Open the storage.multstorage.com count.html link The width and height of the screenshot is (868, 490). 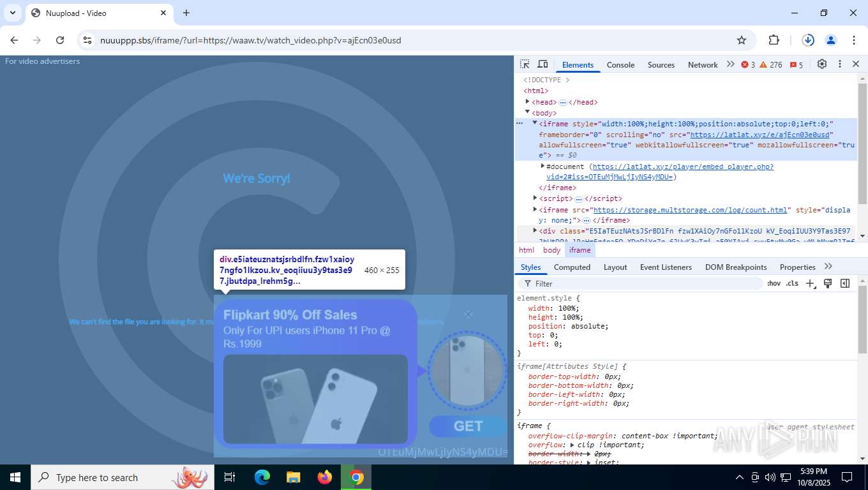point(690,209)
